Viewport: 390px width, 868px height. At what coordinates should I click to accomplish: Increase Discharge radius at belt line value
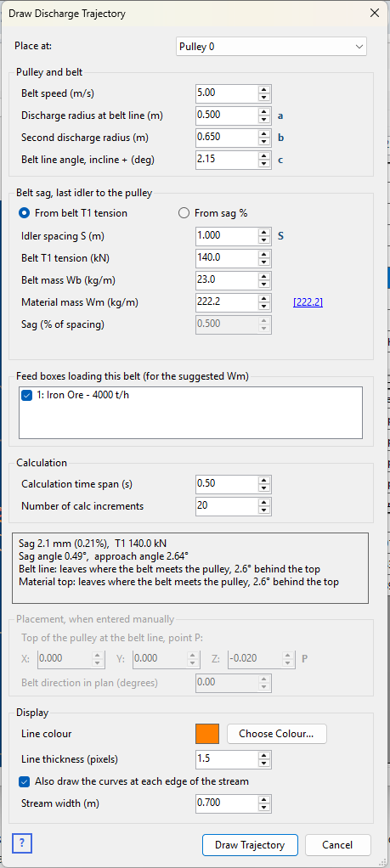264,112
